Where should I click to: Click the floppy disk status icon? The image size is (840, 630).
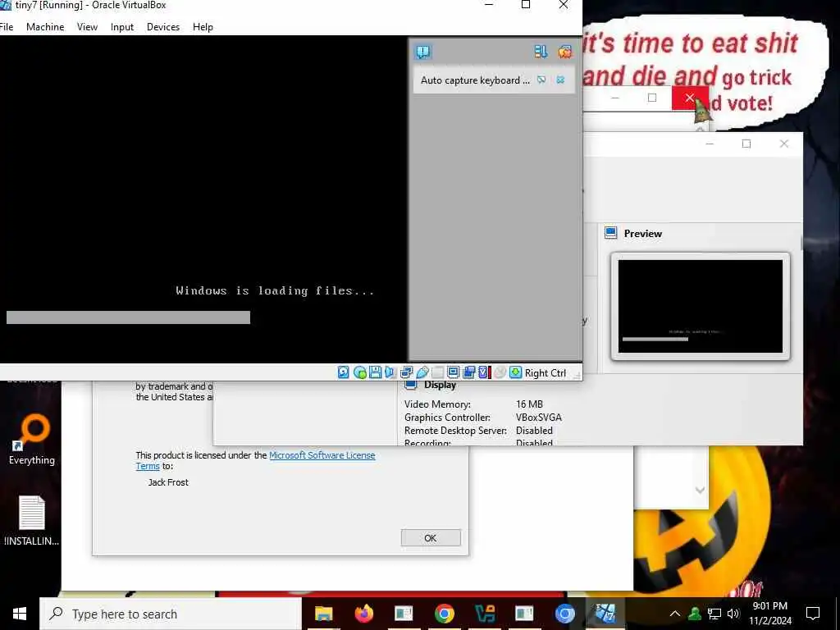point(376,372)
